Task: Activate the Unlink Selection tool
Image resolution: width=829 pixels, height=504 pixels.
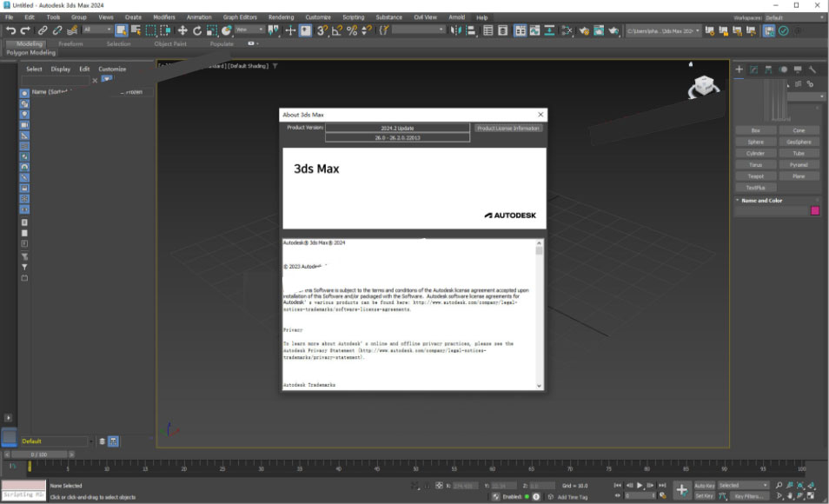Action: point(57,30)
